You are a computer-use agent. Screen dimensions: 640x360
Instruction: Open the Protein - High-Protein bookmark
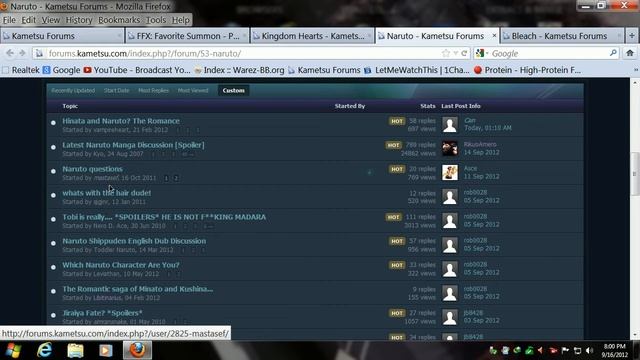527,70
